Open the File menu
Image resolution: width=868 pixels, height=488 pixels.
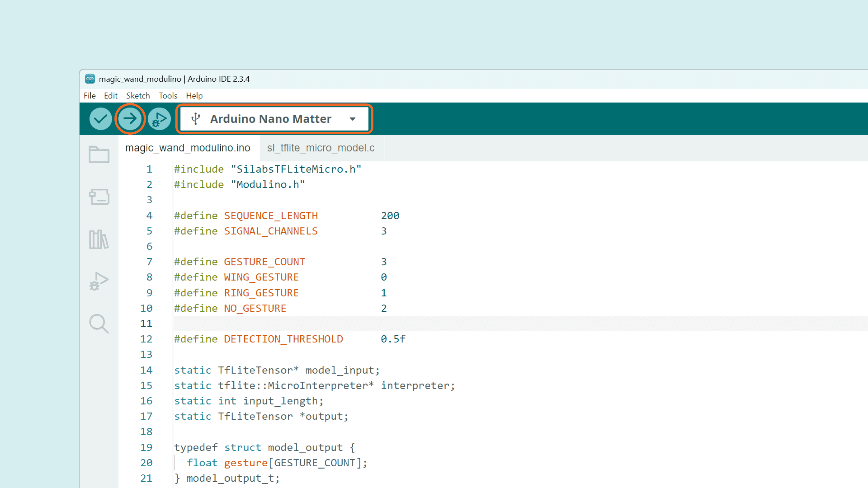tap(90, 96)
